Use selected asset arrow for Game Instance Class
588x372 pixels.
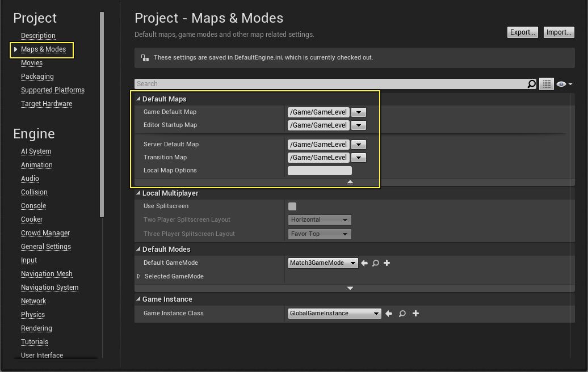click(389, 314)
